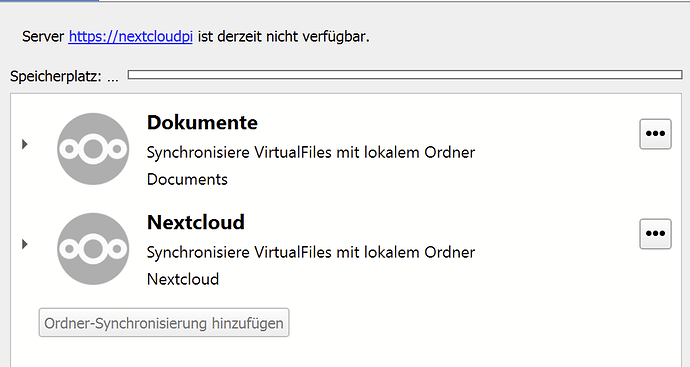The width and height of the screenshot is (690, 367).
Task: Expand the Dokumente folder sync entry
Action: coord(25,144)
